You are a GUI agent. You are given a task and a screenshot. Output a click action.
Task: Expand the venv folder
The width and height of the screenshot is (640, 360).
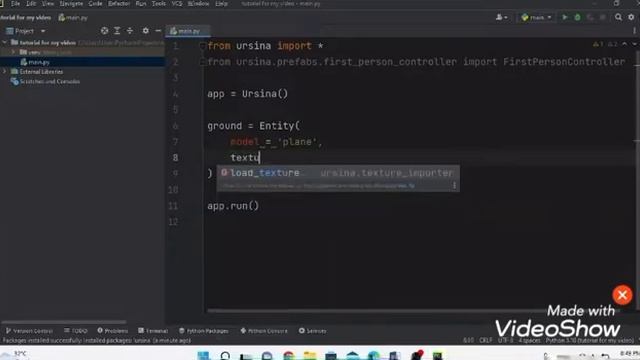pyautogui.click(x=13, y=52)
